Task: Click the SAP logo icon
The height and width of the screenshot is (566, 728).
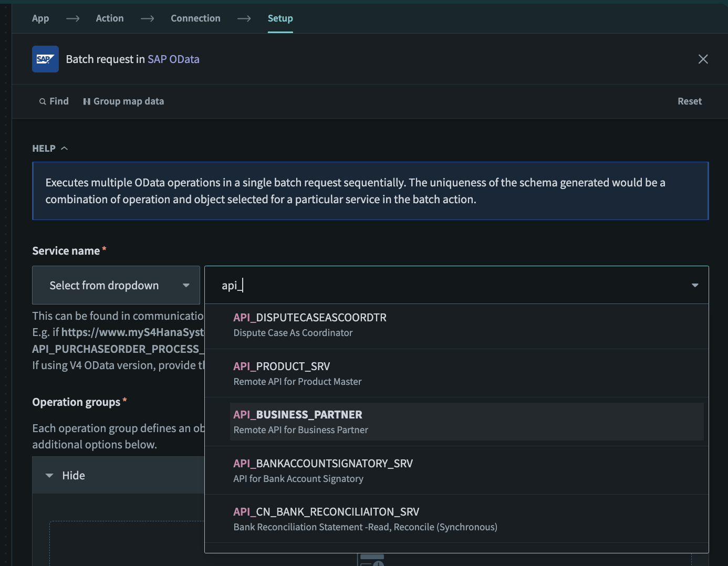Action: [45, 59]
